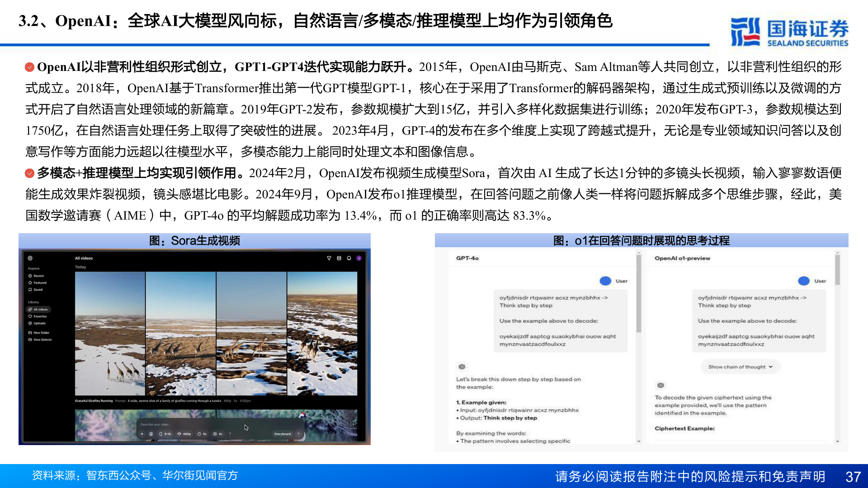Select All videos in Sora's Library
868x488 pixels.
pyautogui.click(x=38, y=310)
